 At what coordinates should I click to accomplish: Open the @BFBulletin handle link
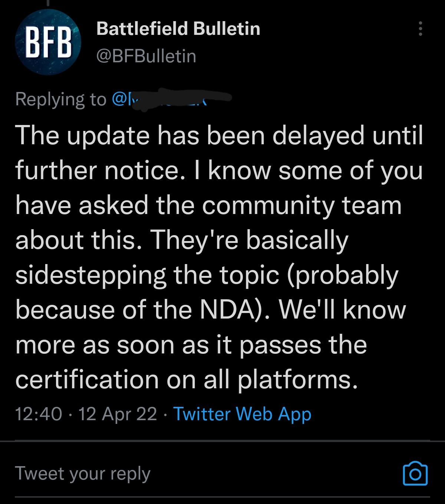(146, 56)
